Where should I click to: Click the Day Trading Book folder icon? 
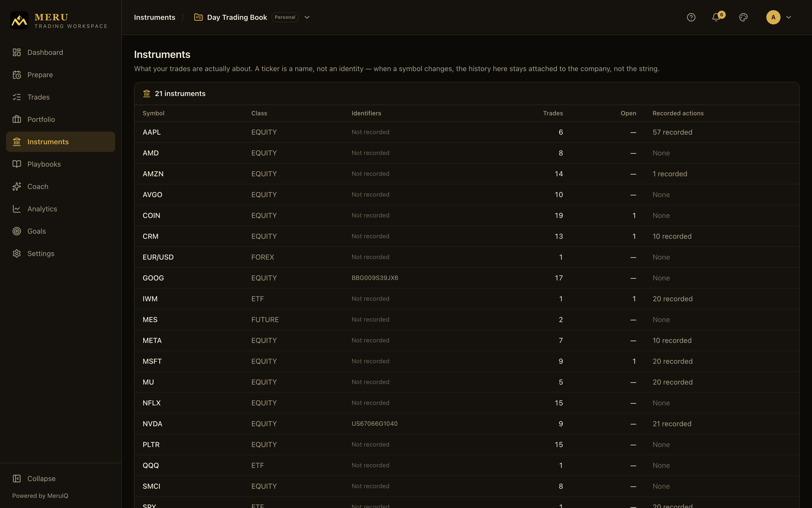(198, 17)
